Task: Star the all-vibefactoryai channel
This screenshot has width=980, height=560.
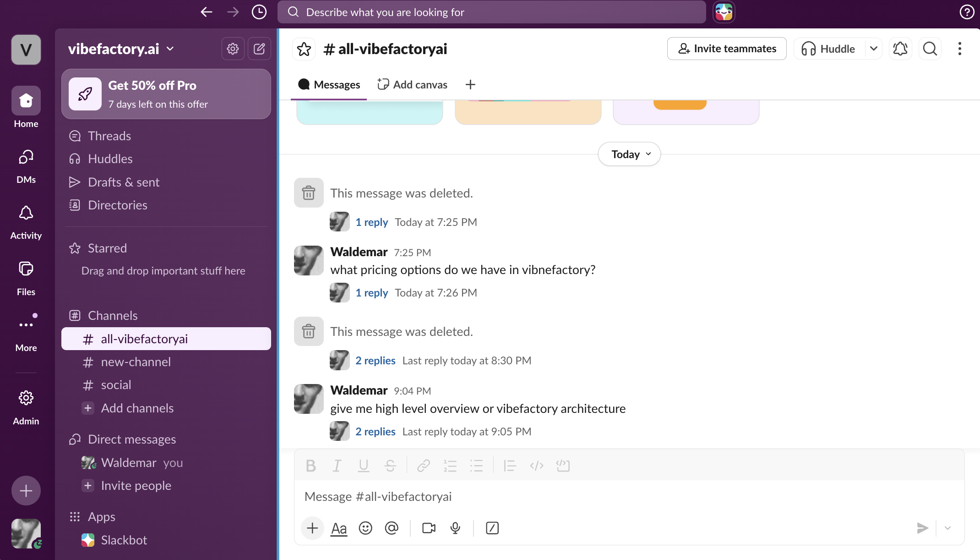Action: coord(304,49)
